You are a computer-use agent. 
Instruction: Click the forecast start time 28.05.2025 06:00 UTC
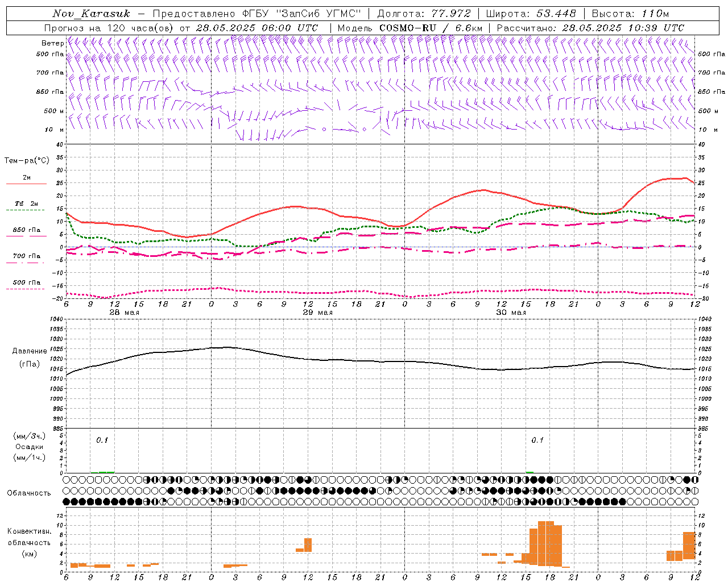pyautogui.click(x=257, y=28)
